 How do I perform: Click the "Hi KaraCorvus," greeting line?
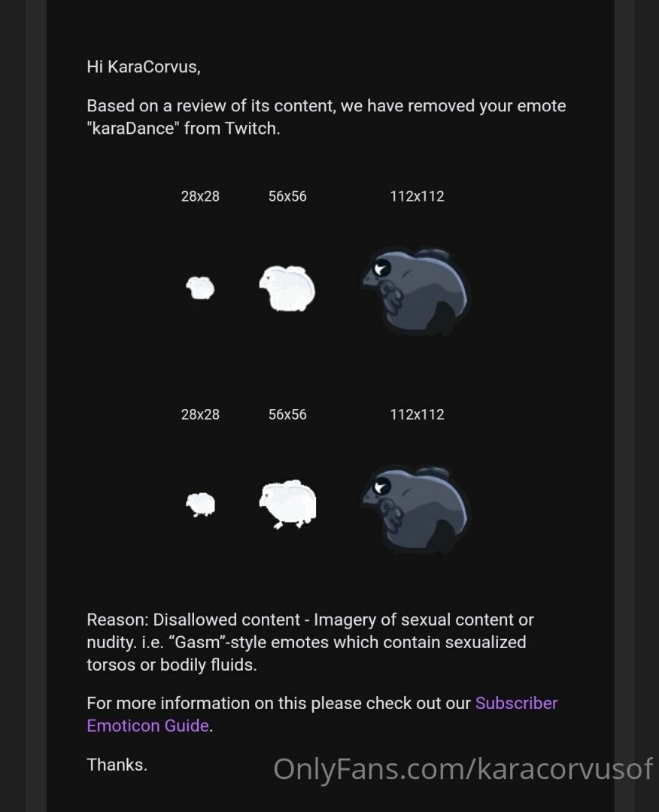[x=144, y=67]
